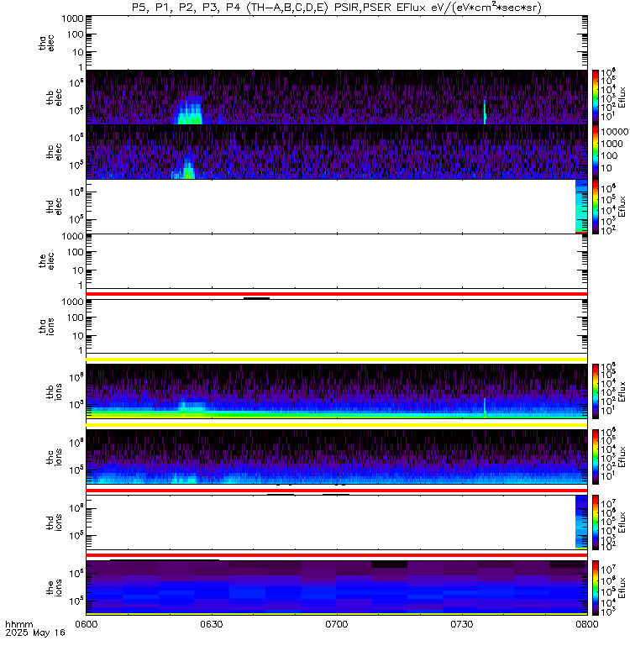Viewport: 630px width, 672px height.
Task: Click the red bar below the thd ions panel
Action: (x=337, y=555)
